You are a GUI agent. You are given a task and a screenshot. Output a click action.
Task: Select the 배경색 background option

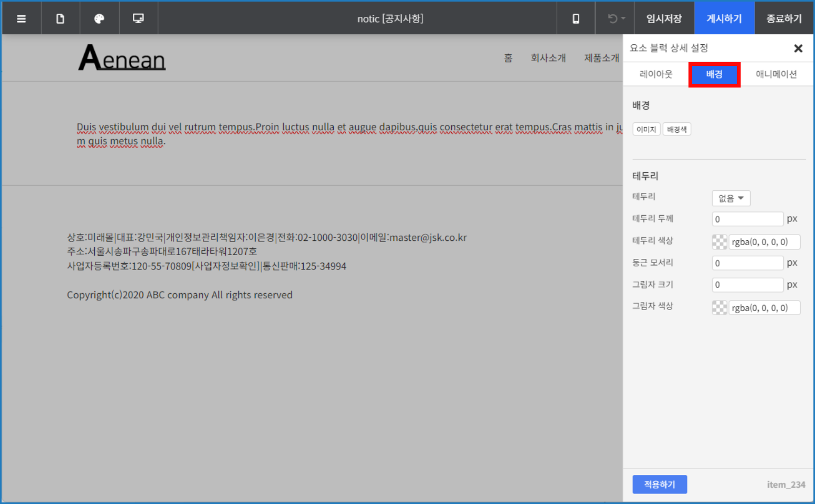pos(676,129)
